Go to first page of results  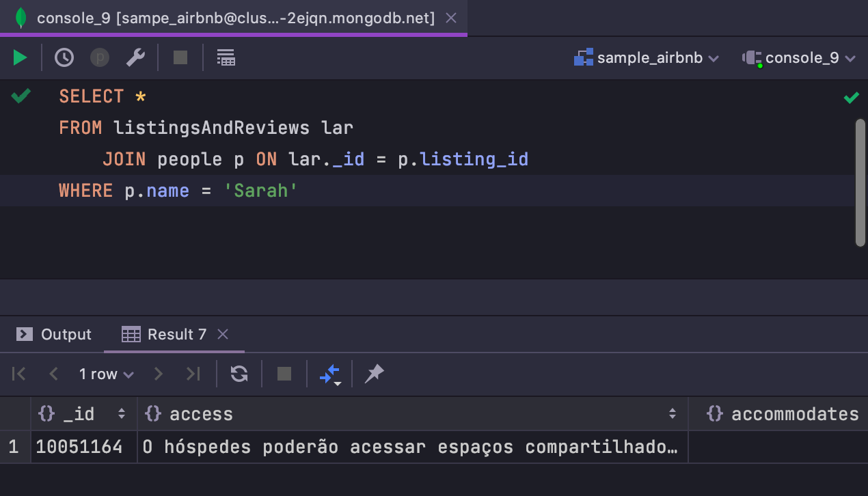click(19, 374)
